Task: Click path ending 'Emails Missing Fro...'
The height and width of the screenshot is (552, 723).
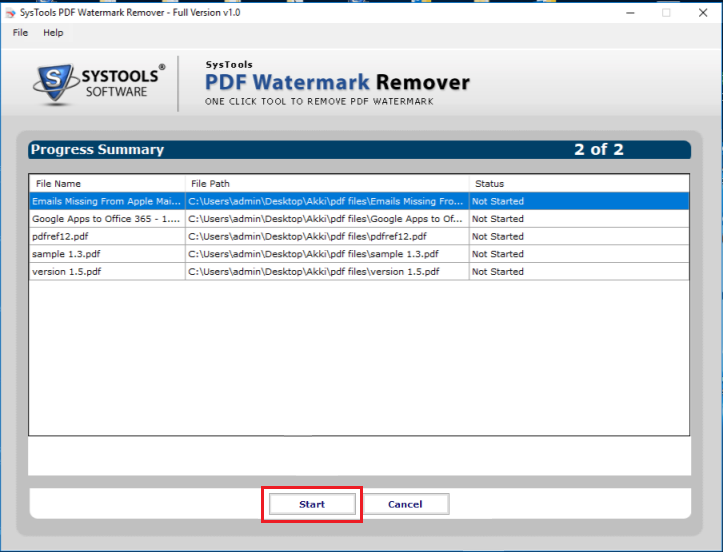Action: click(x=327, y=201)
